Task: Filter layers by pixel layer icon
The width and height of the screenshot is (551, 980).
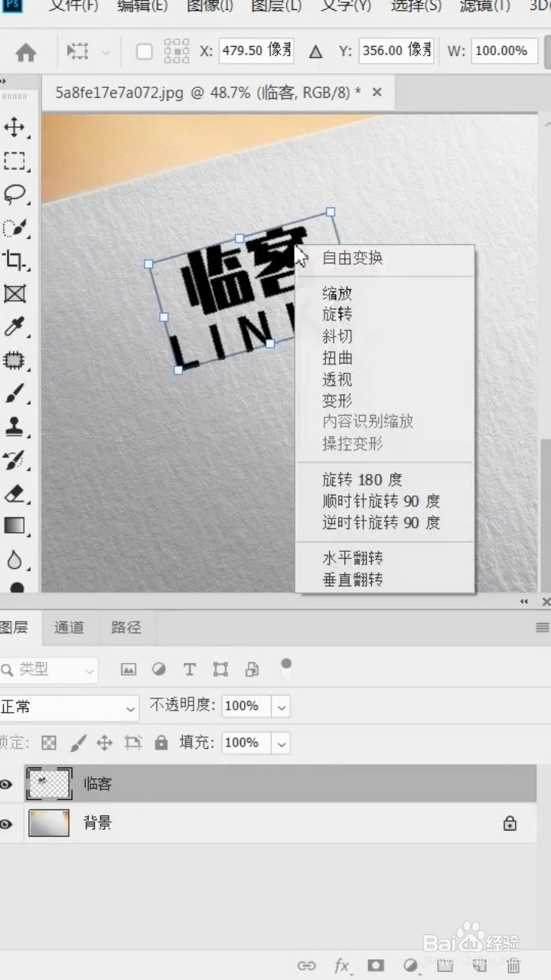Action: 129,670
